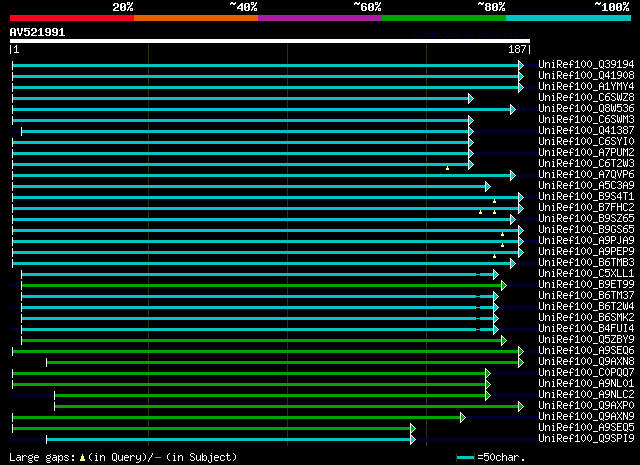
Task: Click the UniRef100_C6SYI0 subject label
Action: coord(586,142)
